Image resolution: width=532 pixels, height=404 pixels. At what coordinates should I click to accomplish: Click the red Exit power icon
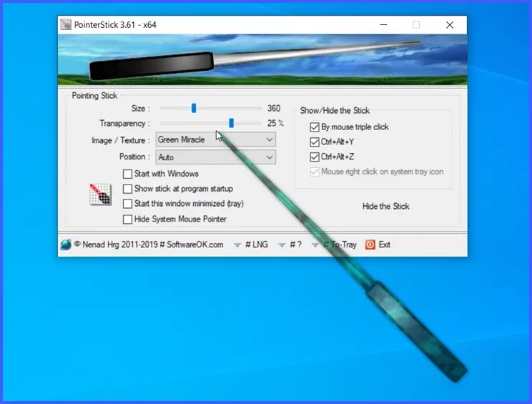pyautogui.click(x=370, y=245)
